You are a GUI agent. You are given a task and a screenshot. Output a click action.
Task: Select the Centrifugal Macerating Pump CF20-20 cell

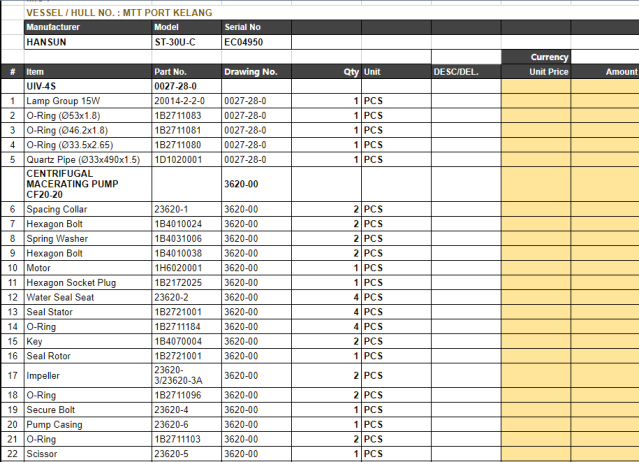(x=87, y=184)
